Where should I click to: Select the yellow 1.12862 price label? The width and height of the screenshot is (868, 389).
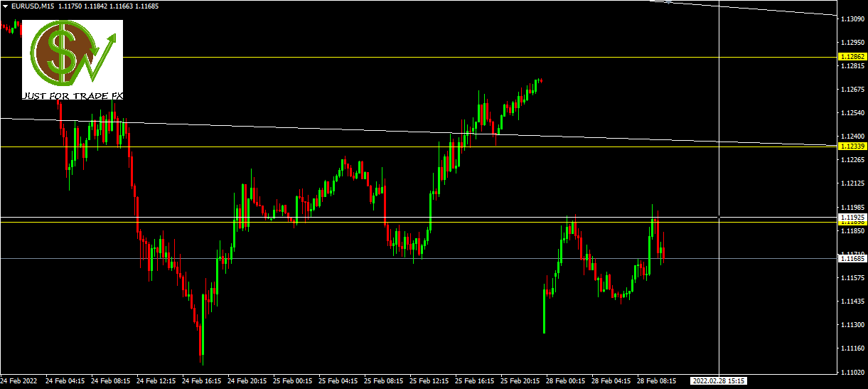(x=852, y=56)
